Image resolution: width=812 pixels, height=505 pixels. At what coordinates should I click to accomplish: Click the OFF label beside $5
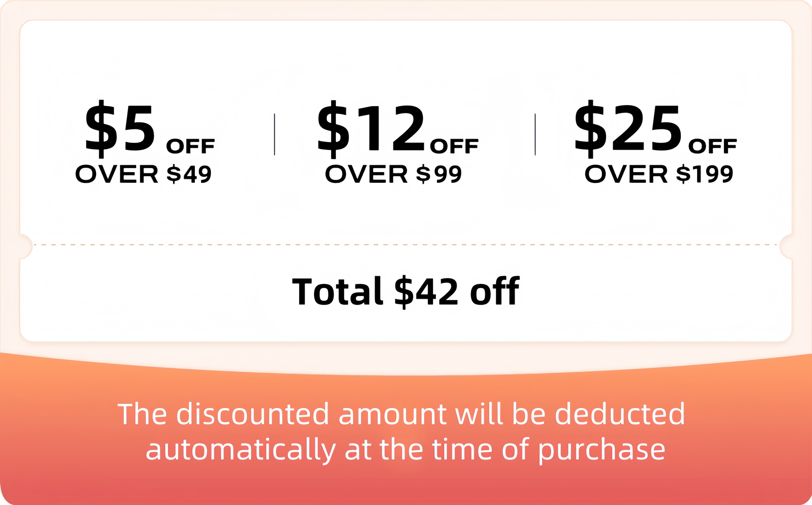(191, 146)
